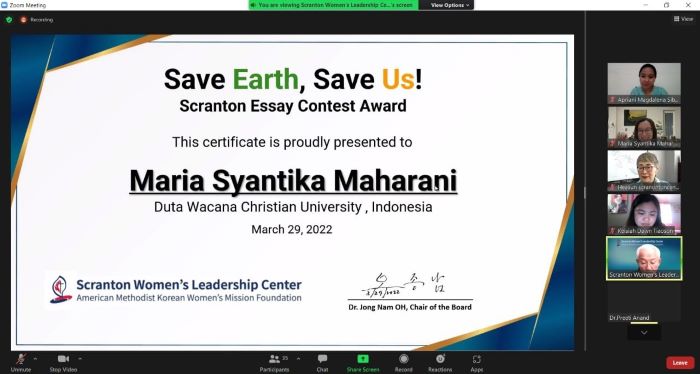Image resolution: width=700 pixels, height=374 pixels.
Task: Expand video options arrow beside Stop Video
Action: click(80, 358)
